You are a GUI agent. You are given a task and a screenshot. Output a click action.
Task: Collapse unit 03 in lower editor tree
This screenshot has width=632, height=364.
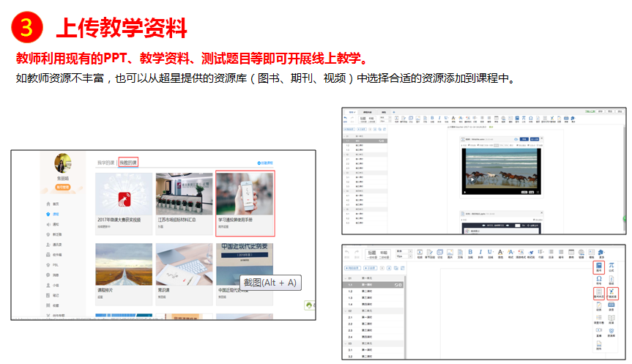(x=346, y=343)
